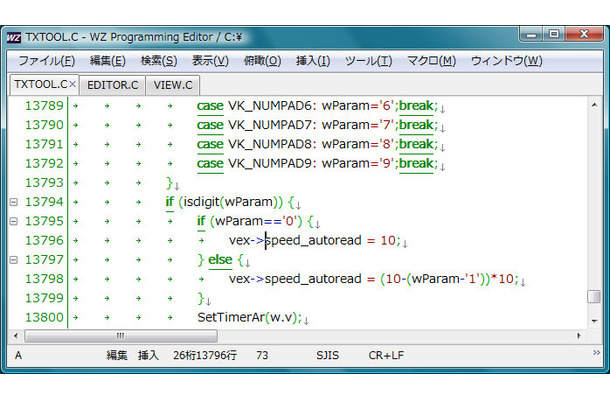
Task: Click the vertical scrollbar thumb
Action: click(x=593, y=296)
